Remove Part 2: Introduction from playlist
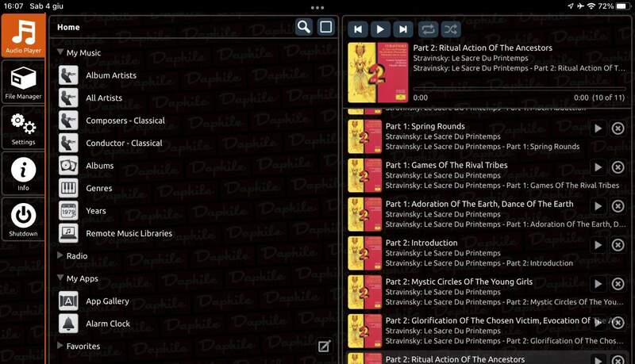 click(618, 245)
